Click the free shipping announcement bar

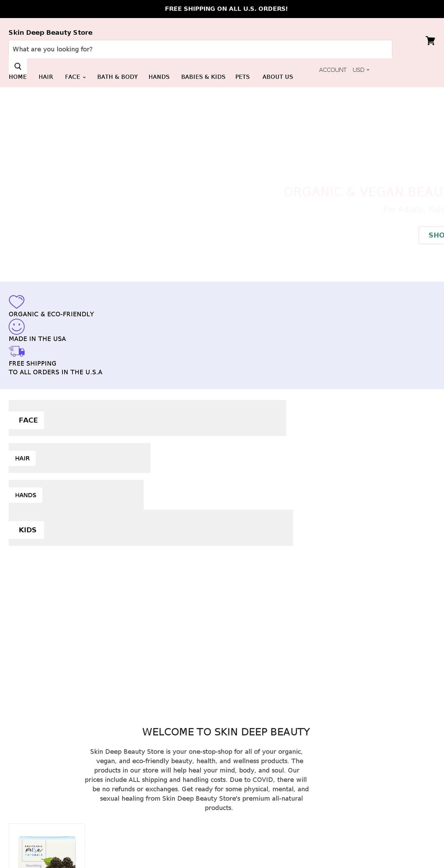(222, 9)
